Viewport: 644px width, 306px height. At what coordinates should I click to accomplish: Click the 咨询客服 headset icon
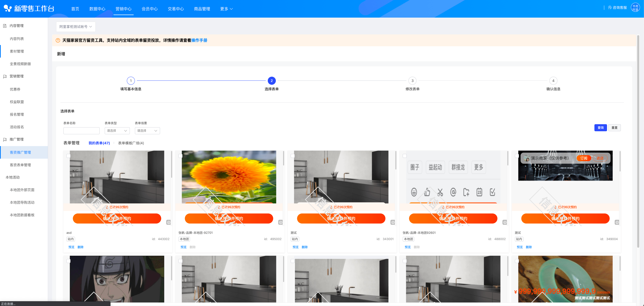tap(610, 8)
